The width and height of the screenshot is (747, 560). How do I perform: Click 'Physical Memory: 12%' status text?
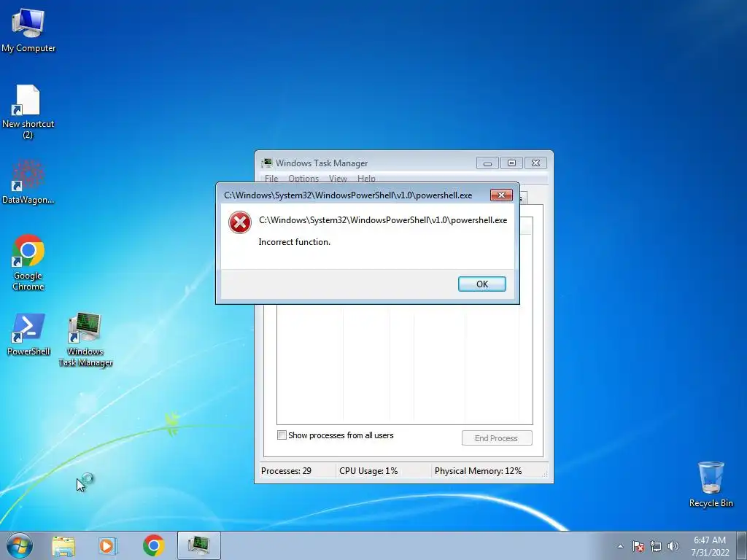pos(478,471)
